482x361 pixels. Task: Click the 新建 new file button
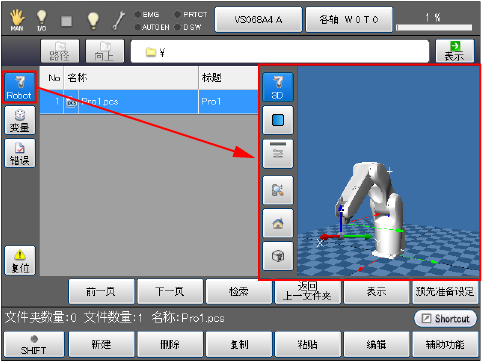coord(101,344)
